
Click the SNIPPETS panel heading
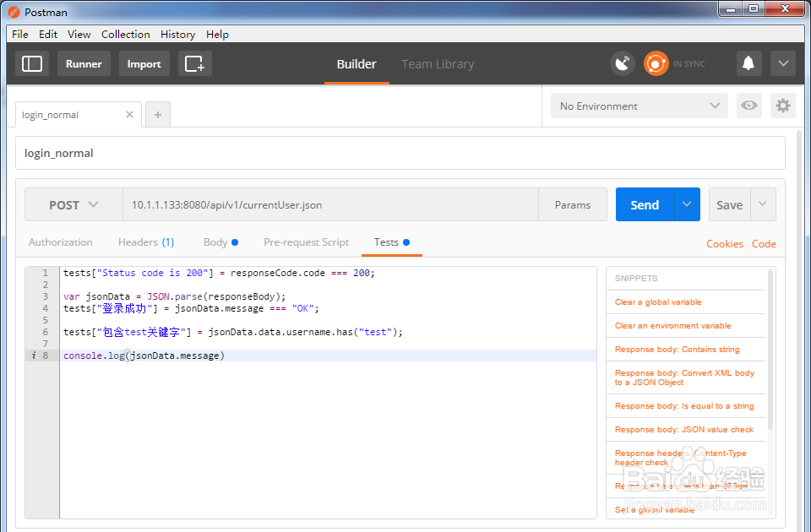tap(636, 278)
